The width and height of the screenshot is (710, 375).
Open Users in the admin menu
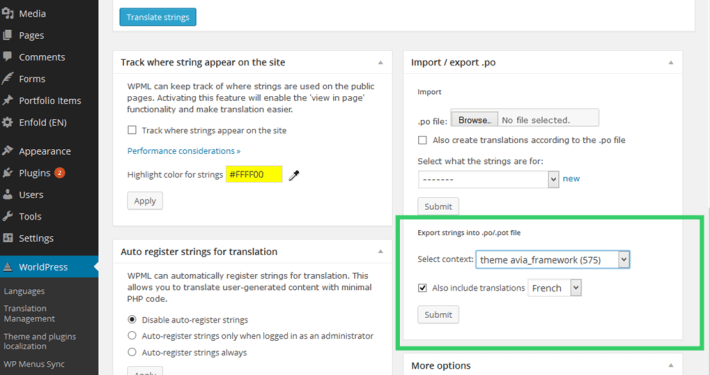31,195
